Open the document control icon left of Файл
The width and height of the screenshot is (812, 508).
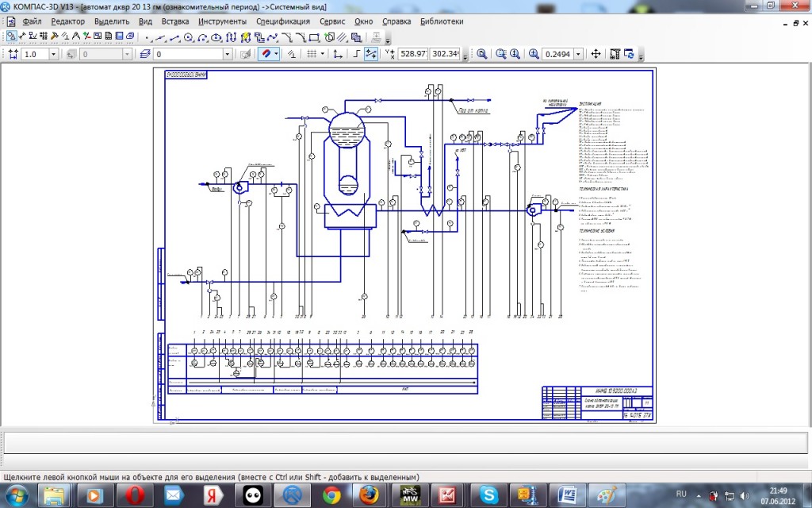(x=11, y=21)
